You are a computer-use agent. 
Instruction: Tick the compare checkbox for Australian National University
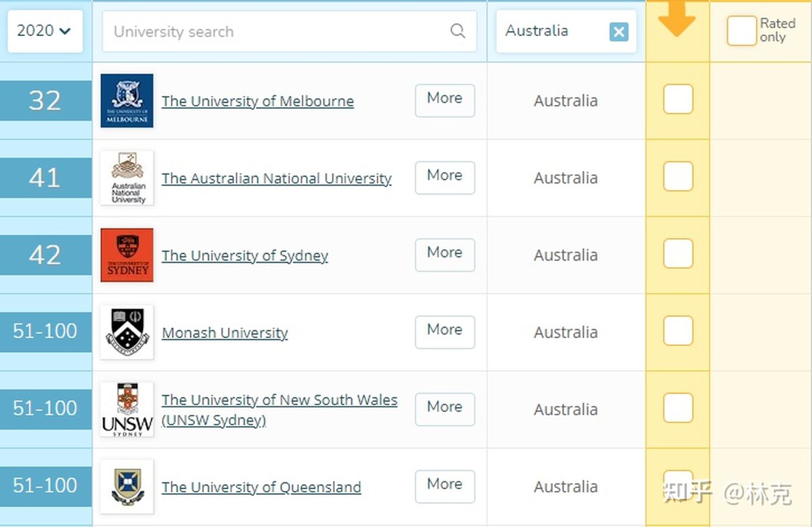[678, 177]
